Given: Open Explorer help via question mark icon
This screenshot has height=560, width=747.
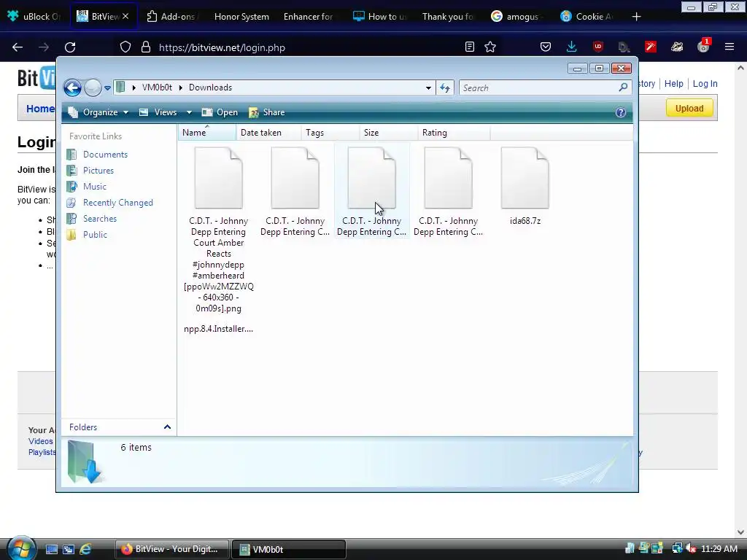Looking at the screenshot, I should 620,112.
